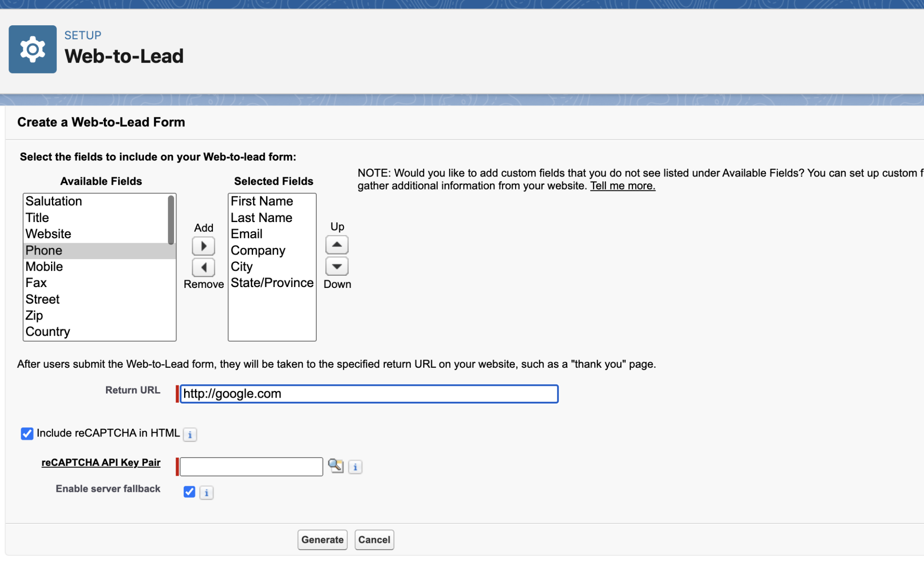Click the reCAPTCHA API Key Pair label link
Screen dimensions: 924x561
[101, 462]
